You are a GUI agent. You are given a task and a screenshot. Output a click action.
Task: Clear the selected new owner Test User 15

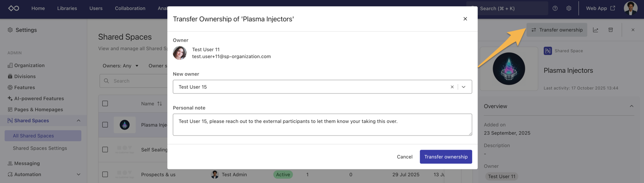(452, 87)
